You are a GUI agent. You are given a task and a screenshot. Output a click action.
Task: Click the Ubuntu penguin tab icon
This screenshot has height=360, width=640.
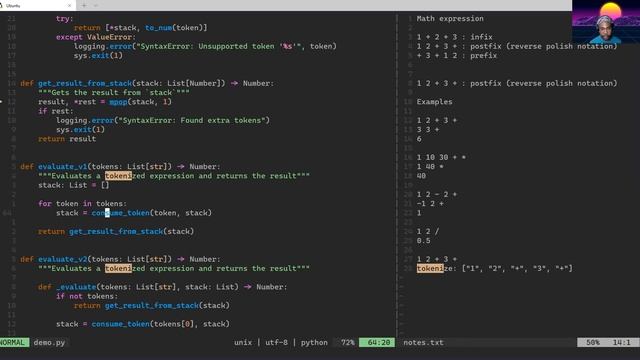(x=1, y=6)
